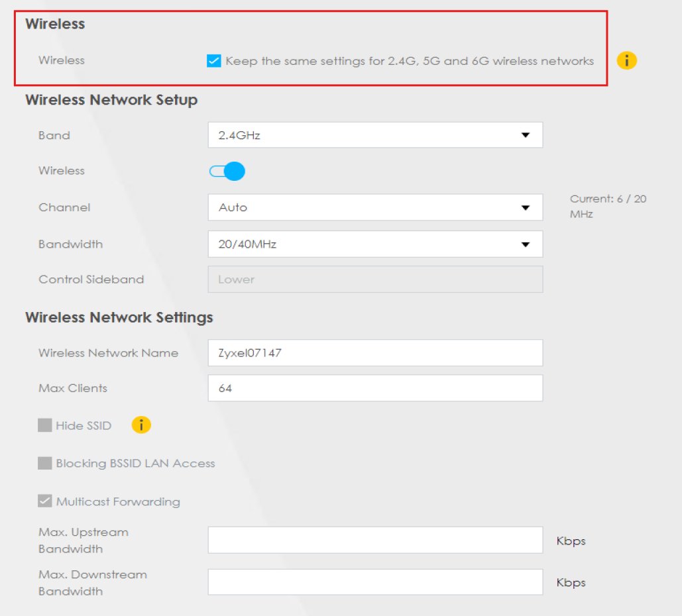Uncheck Keep the same settings checkbox
The image size is (682, 616).
pyautogui.click(x=213, y=61)
